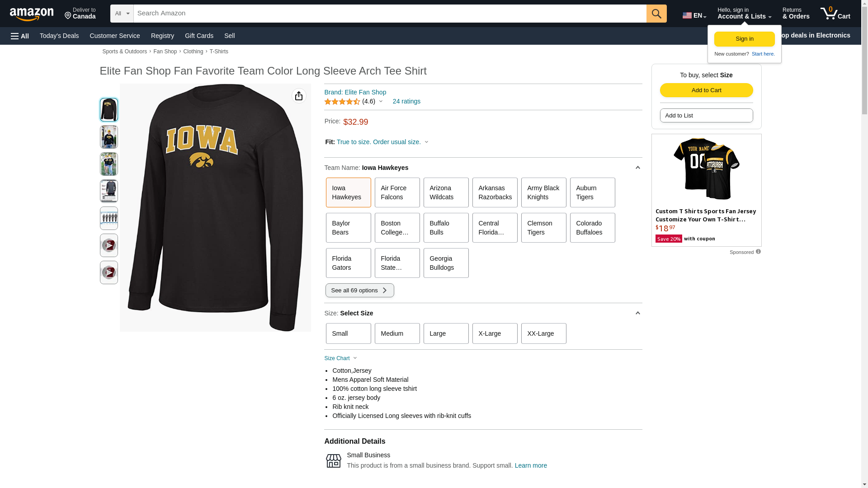868x488 pixels.
Task: Click the Add to Cart button
Action: click(706, 90)
